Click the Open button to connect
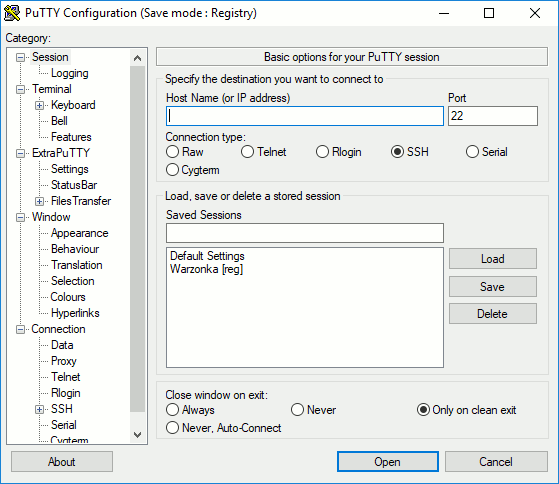This screenshot has width=559, height=484. click(x=388, y=462)
